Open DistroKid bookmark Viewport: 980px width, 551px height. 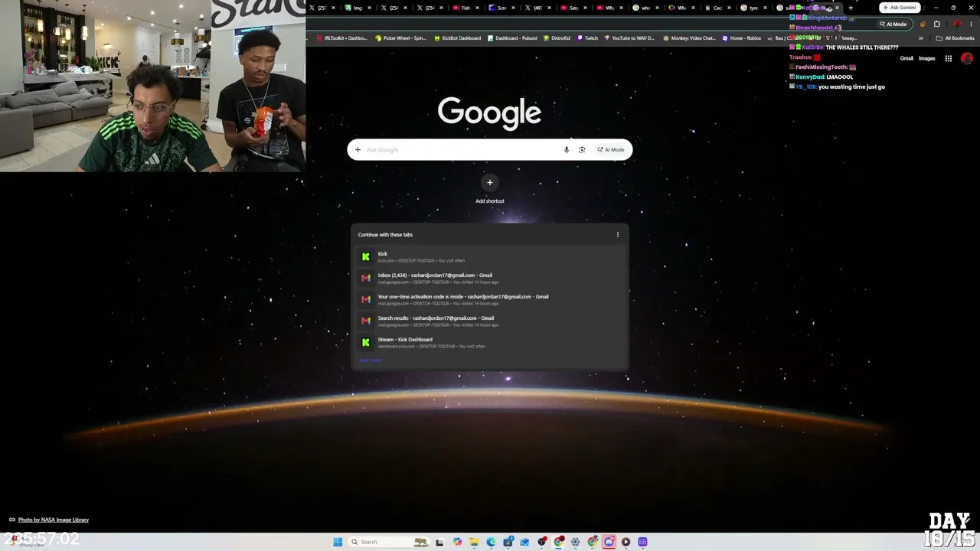pyautogui.click(x=557, y=38)
